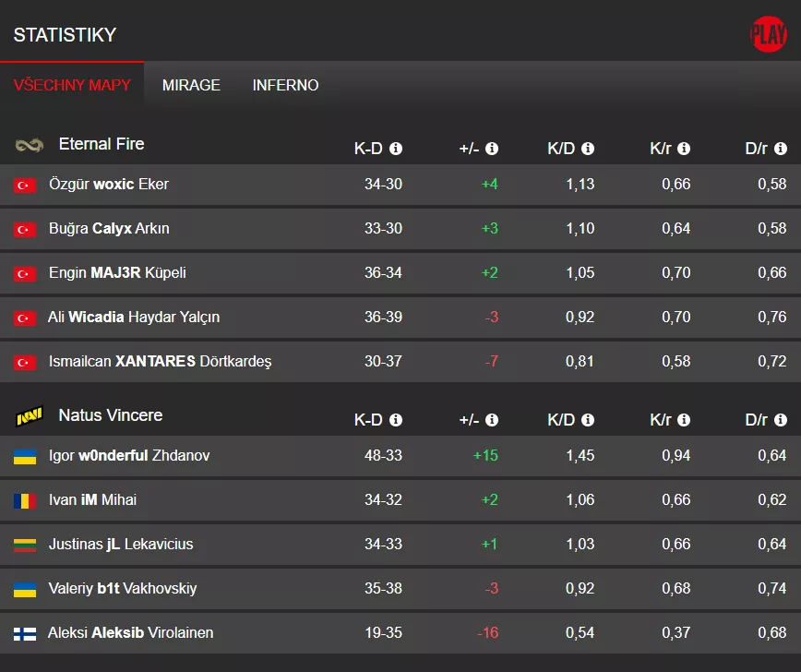The width and height of the screenshot is (801, 672).
Task: Open the D/r info icon under Natus Vincere
Action: 782,419
